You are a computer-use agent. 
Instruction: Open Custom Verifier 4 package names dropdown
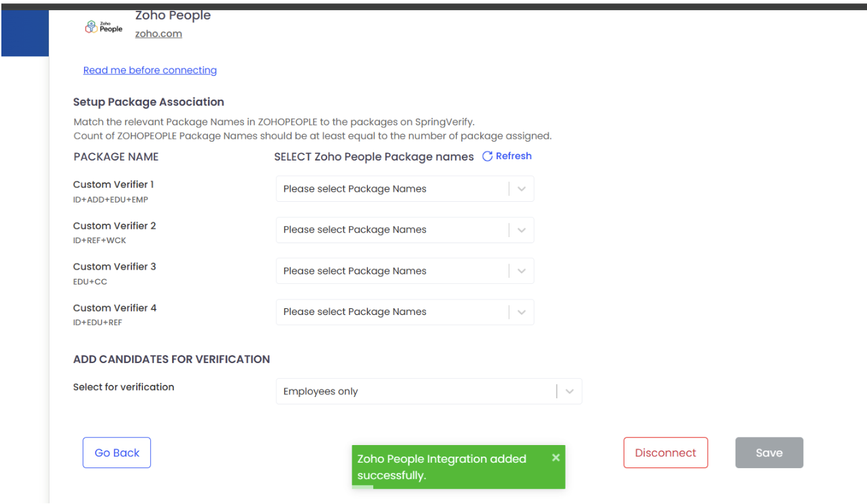click(x=392, y=312)
